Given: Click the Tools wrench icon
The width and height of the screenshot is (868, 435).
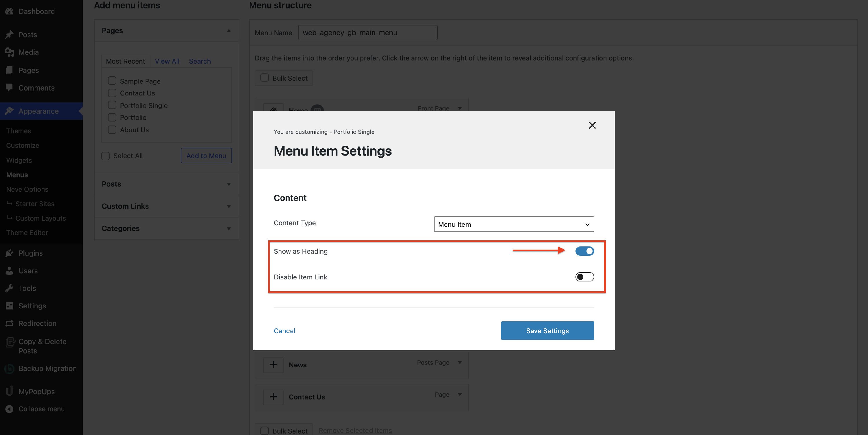Looking at the screenshot, I should (x=10, y=288).
